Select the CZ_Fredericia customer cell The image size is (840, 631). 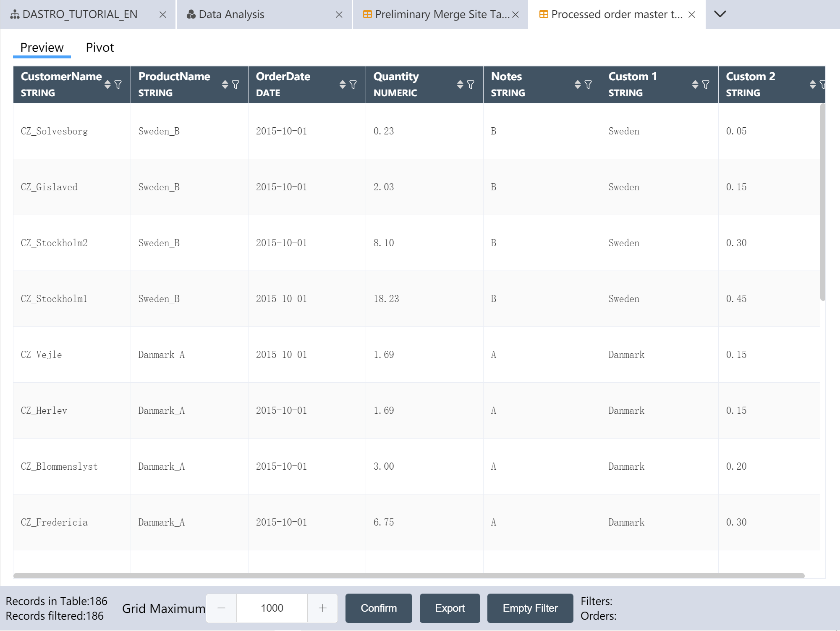[x=72, y=522]
